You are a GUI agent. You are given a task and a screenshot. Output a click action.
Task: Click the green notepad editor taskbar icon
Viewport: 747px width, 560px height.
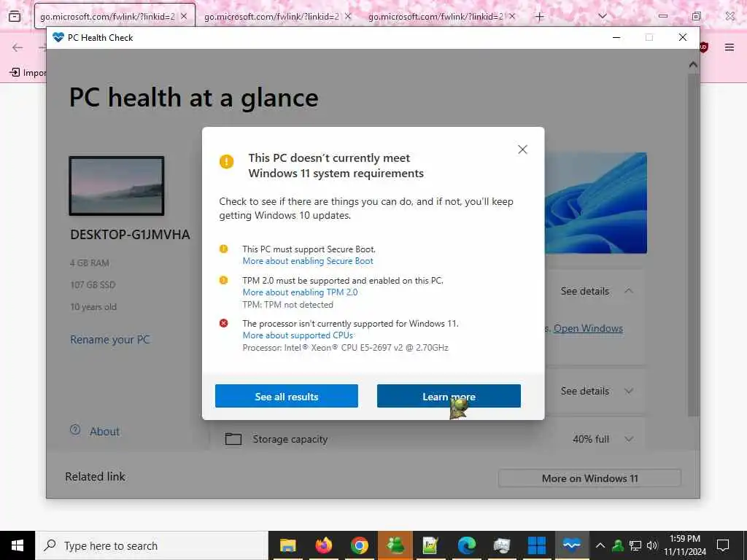click(430, 545)
